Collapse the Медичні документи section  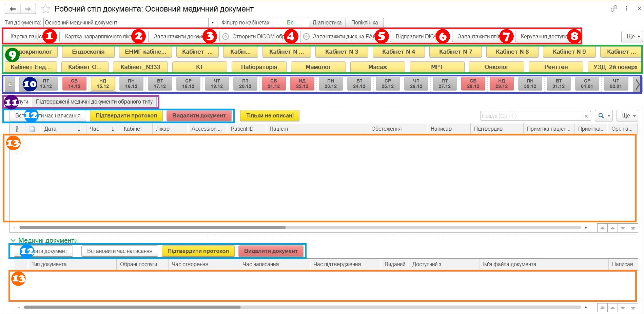(x=13, y=240)
